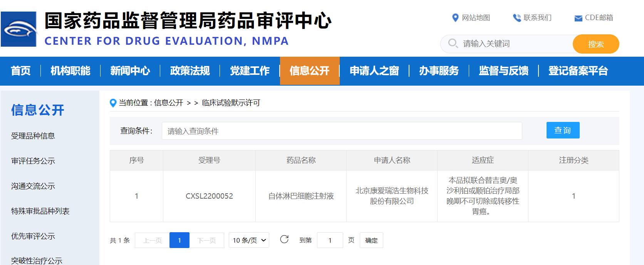Screen dimensions: 644x265
Task: Open the 10 条/页 page size dropdown
Action: point(249,240)
